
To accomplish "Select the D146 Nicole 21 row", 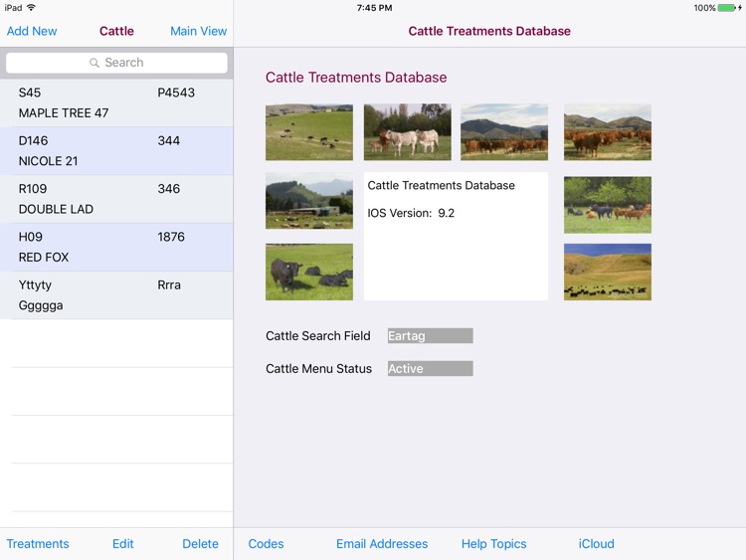I will click(x=116, y=151).
